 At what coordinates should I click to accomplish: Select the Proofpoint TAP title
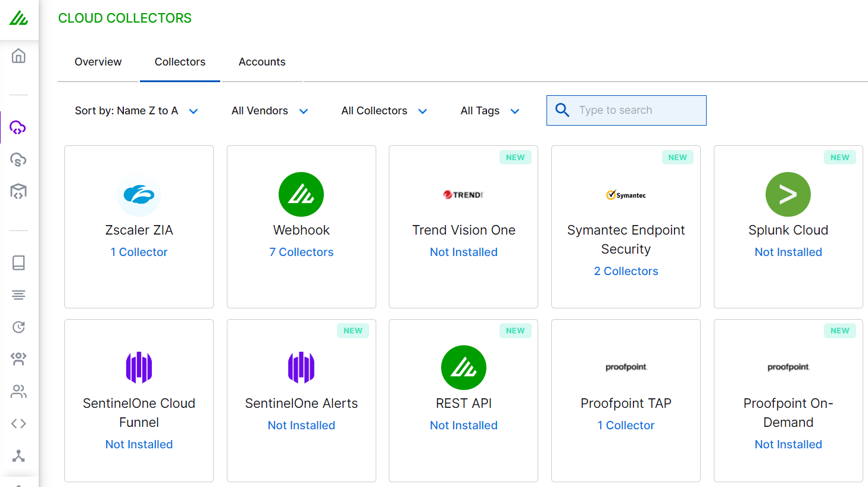(x=626, y=403)
